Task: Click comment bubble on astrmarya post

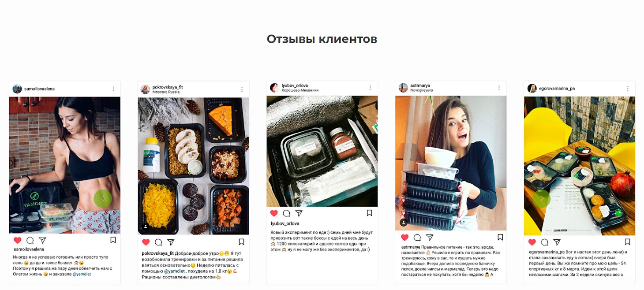Action: pyautogui.click(x=416, y=237)
